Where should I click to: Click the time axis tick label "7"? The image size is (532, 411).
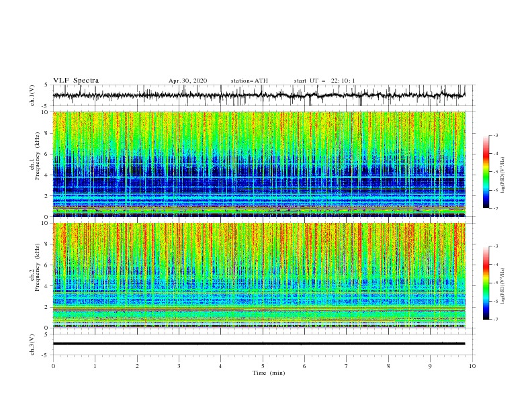pyautogui.click(x=347, y=366)
